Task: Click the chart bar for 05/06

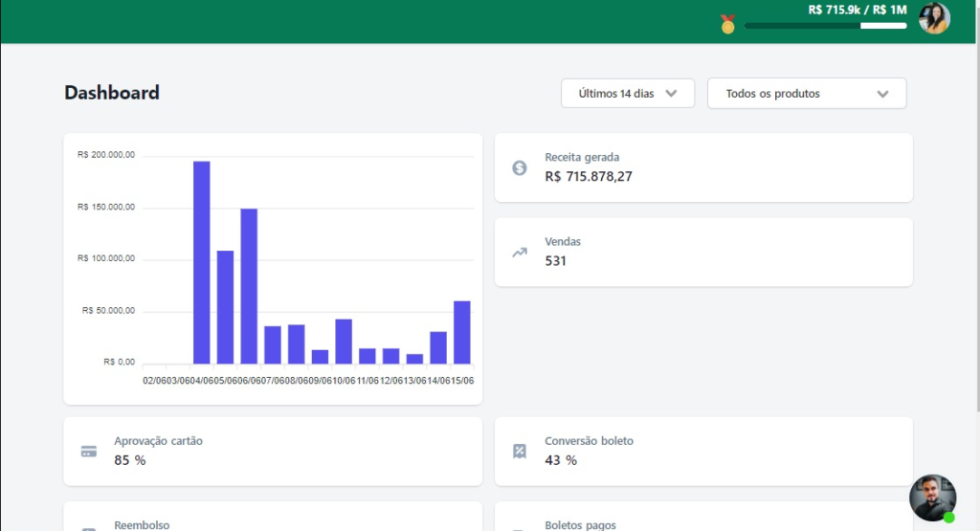Action: tap(225, 307)
